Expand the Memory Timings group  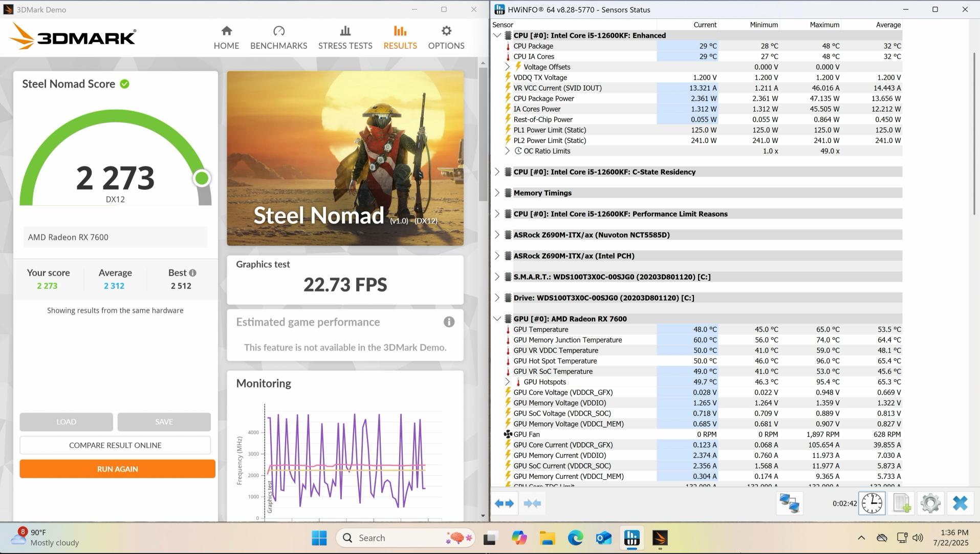[497, 193]
